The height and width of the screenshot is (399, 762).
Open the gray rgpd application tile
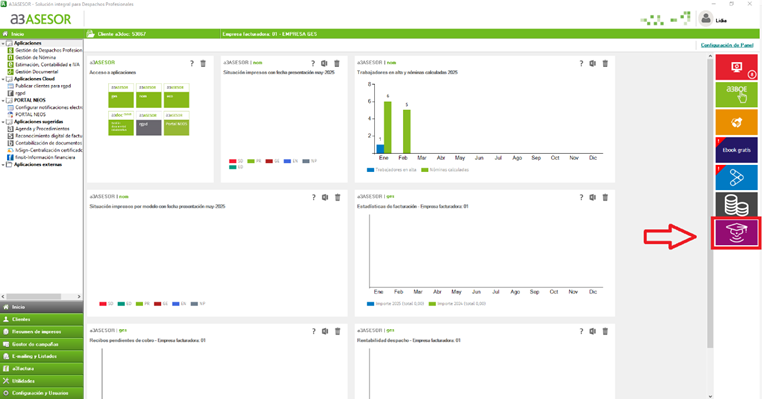pos(148,123)
